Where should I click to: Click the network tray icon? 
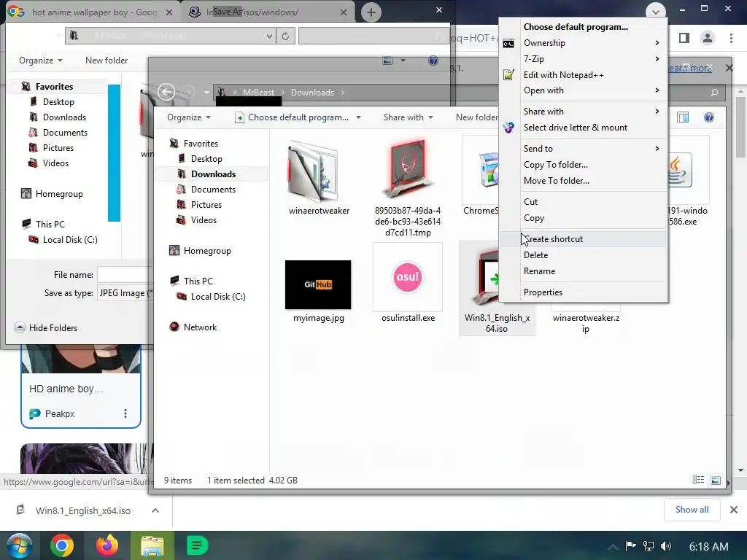click(649, 546)
